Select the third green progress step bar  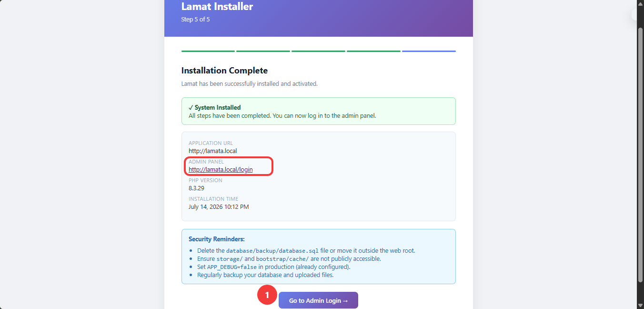[318, 51]
